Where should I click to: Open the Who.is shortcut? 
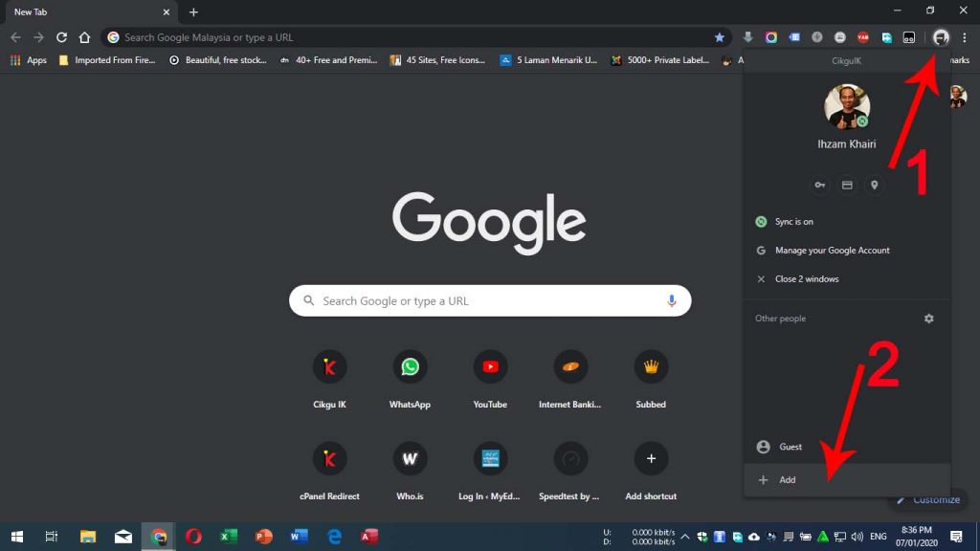(410, 471)
